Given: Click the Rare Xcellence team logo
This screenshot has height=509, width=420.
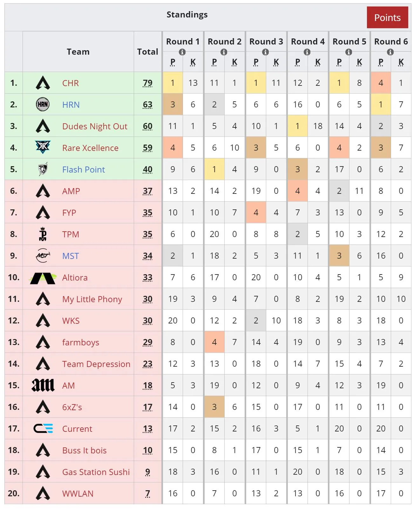Looking at the screenshot, I should [x=43, y=147].
